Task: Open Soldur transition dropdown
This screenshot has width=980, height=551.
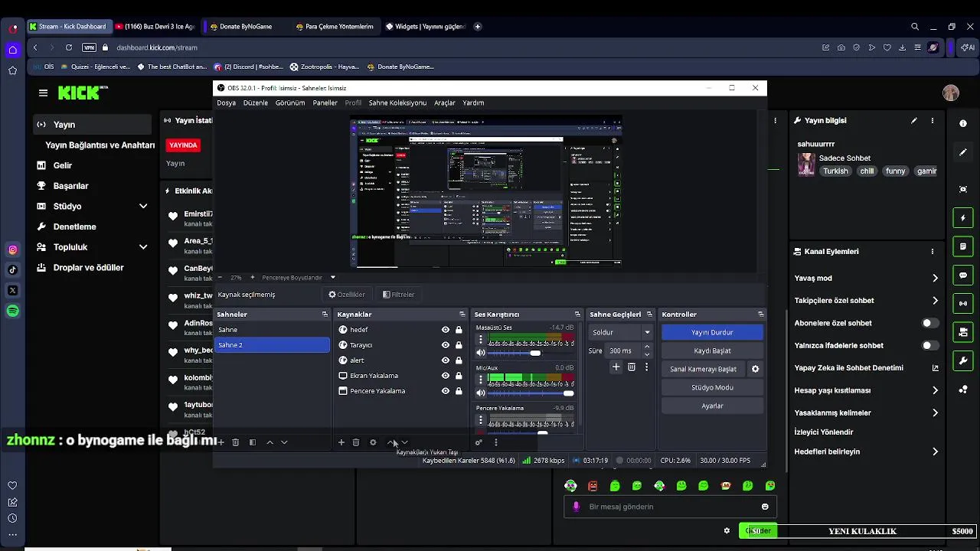Action: 621,332
